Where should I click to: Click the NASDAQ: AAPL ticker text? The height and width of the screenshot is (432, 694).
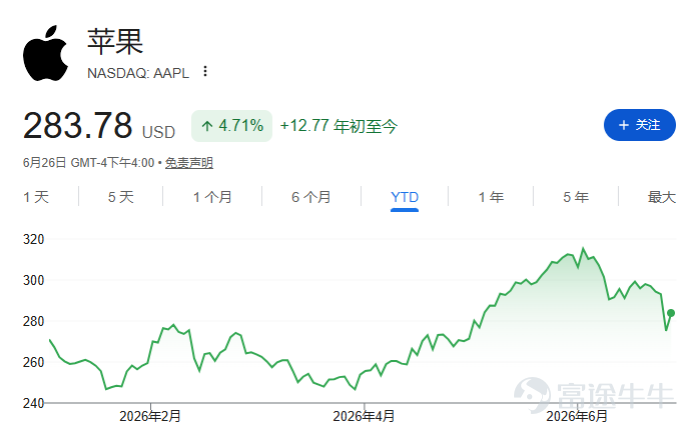138,73
